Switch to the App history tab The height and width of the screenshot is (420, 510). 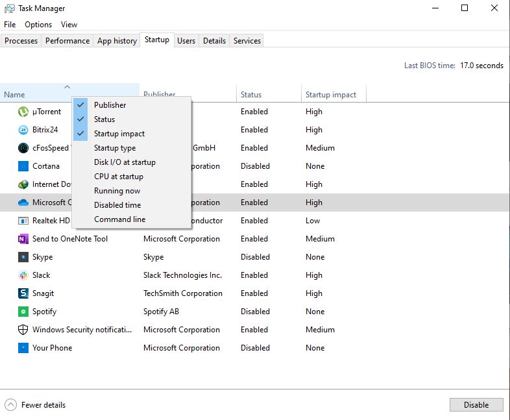117,41
